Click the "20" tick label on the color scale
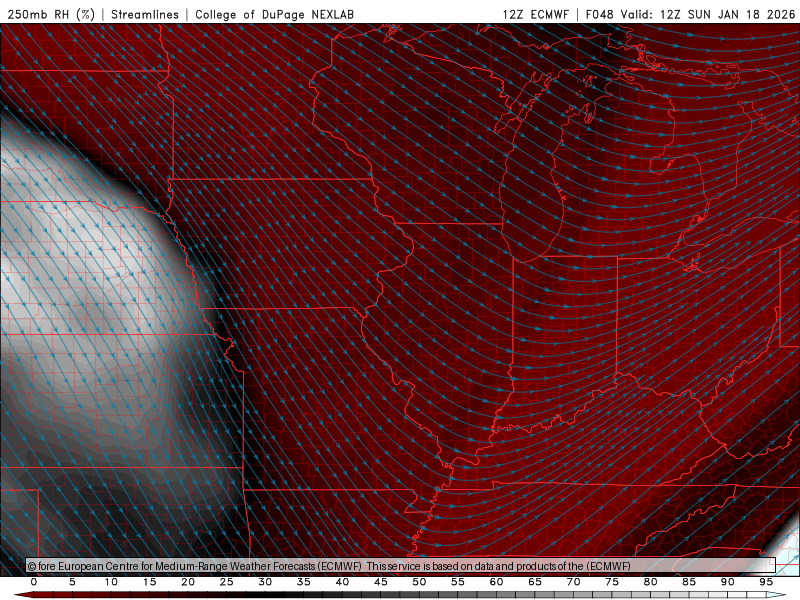The height and width of the screenshot is (600, 800). pyautogui.click(x=188, y=582)
